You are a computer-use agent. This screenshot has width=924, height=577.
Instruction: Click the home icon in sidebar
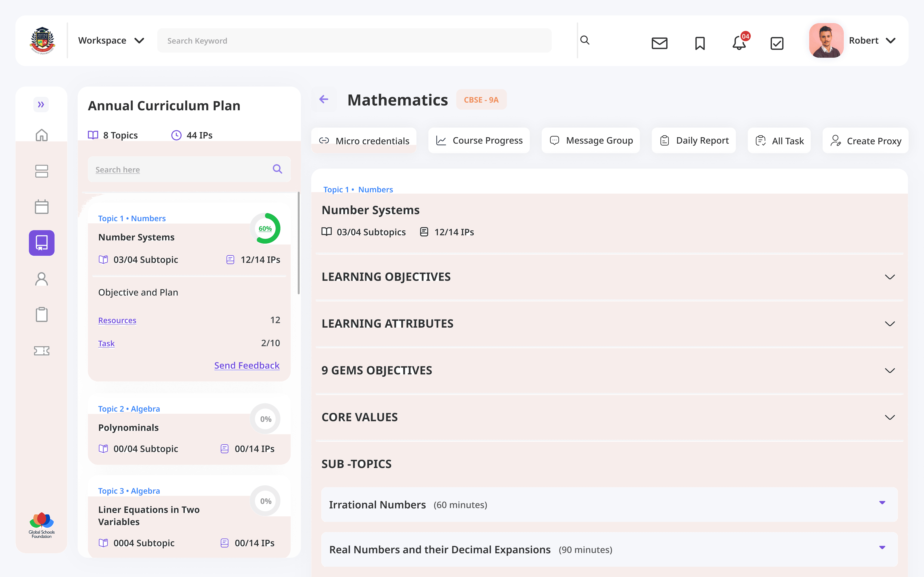[x=42, y=135]
